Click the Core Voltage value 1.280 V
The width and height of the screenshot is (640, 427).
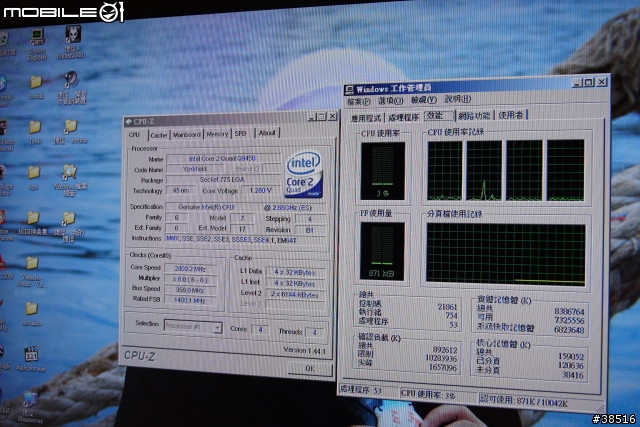point(260,191)
